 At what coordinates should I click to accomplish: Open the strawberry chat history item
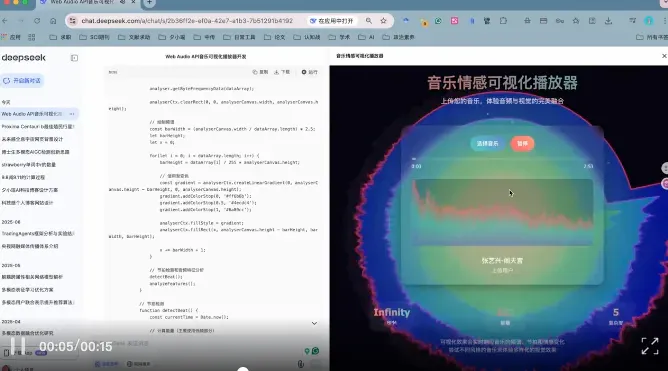29,164
